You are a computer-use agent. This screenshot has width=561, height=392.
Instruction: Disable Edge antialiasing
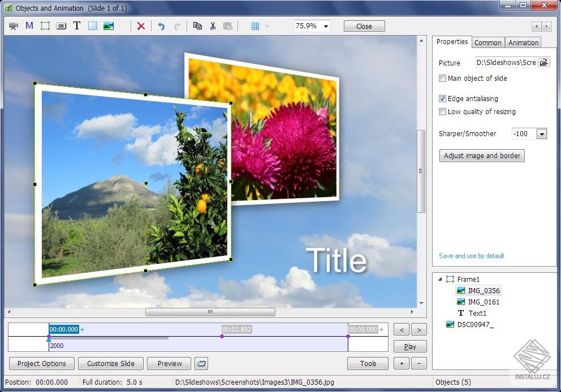coord(442,98)
